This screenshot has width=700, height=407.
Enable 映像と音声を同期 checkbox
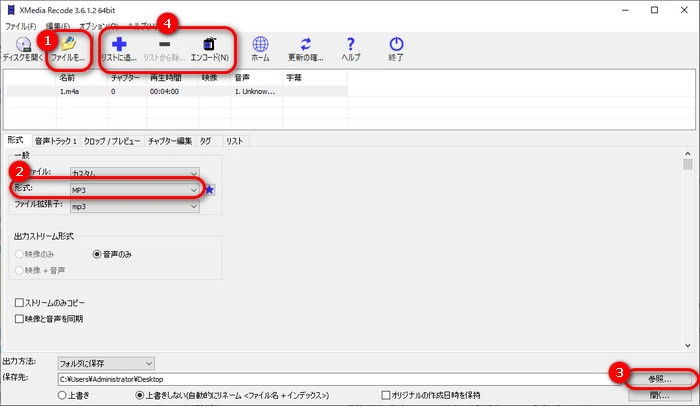coord(19,319)
